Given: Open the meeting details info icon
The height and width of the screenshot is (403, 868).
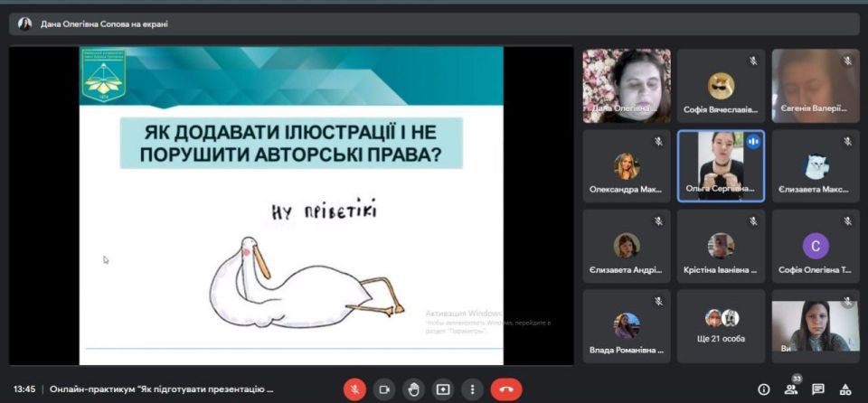Looking at the screenshot, I should click(764, 389).
